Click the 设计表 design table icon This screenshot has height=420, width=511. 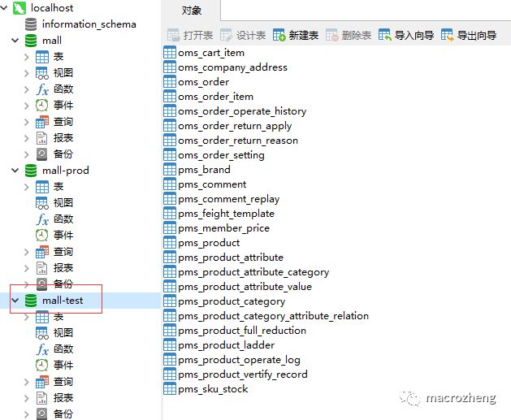click(226, 35)
